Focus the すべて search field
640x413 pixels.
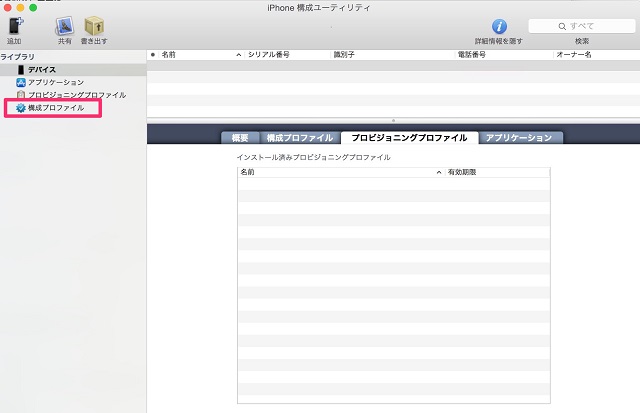coord(582,26)
